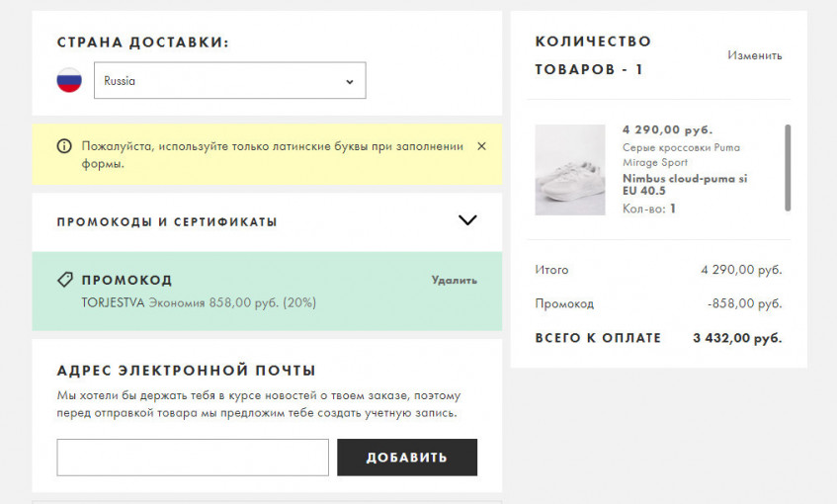
Task: Expand the Промокоды и сертификаты section
Action: tap(167, 221)
